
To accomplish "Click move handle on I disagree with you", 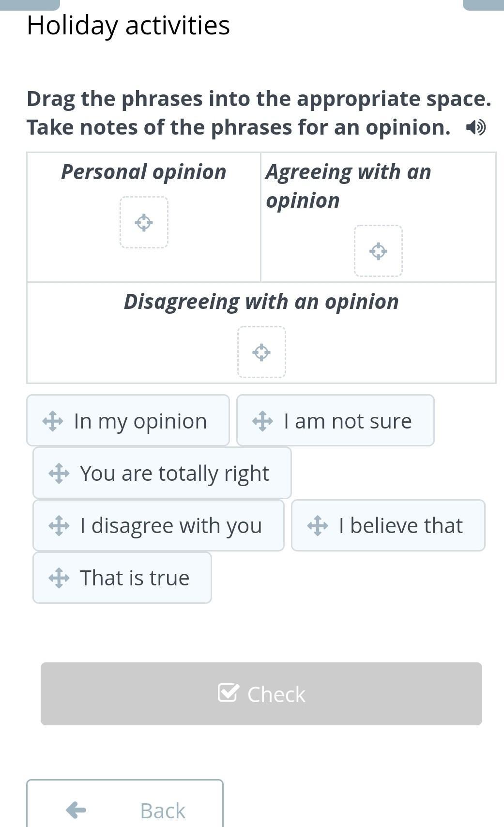I will (x=59, y=525).
